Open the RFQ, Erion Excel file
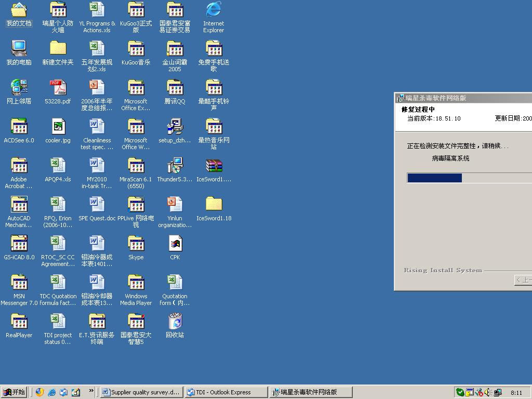532x399 pixels. [x=58, y=212]
